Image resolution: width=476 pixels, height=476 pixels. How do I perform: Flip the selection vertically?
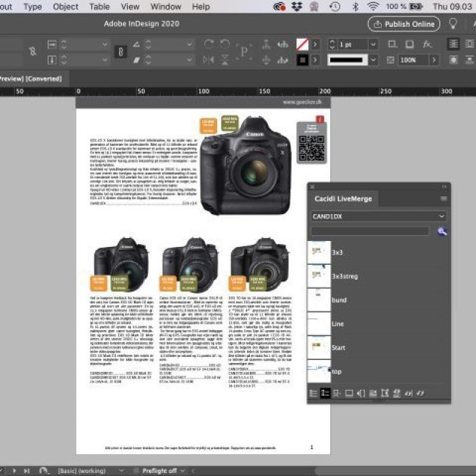[x=225, y=60]
